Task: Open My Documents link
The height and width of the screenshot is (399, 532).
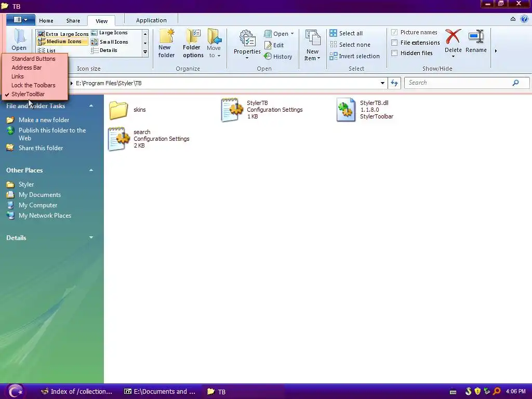Action: pos(39,195)
